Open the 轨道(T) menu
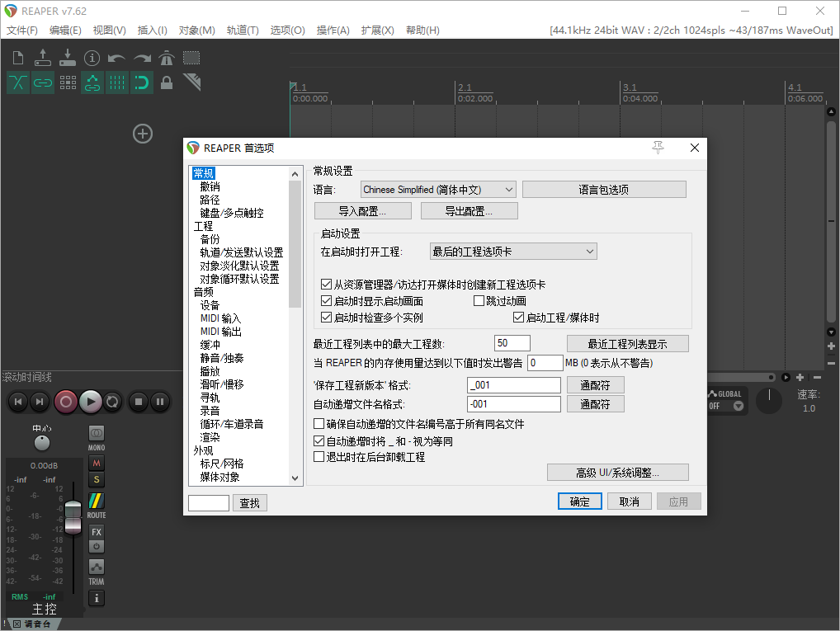 242,31
